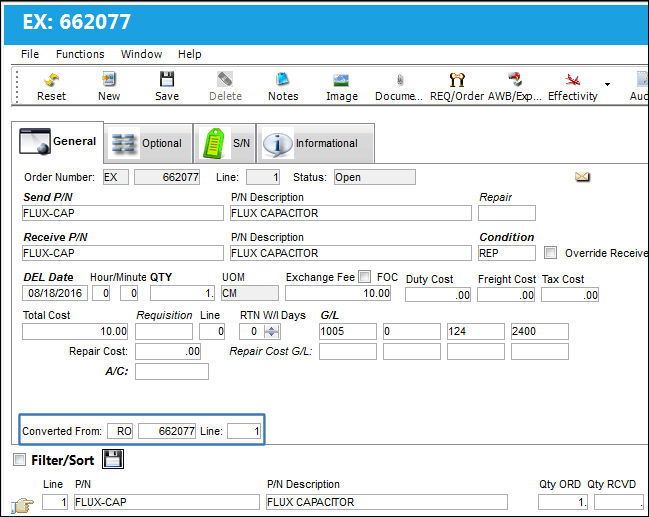Toggle the FOC checkbox
Screen dimensions: 649x517
tap(364, 276)
